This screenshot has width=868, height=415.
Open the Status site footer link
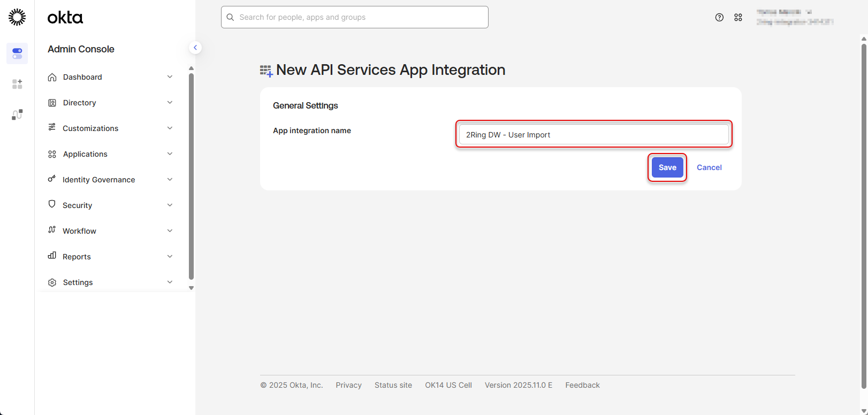tap(393, 385)
